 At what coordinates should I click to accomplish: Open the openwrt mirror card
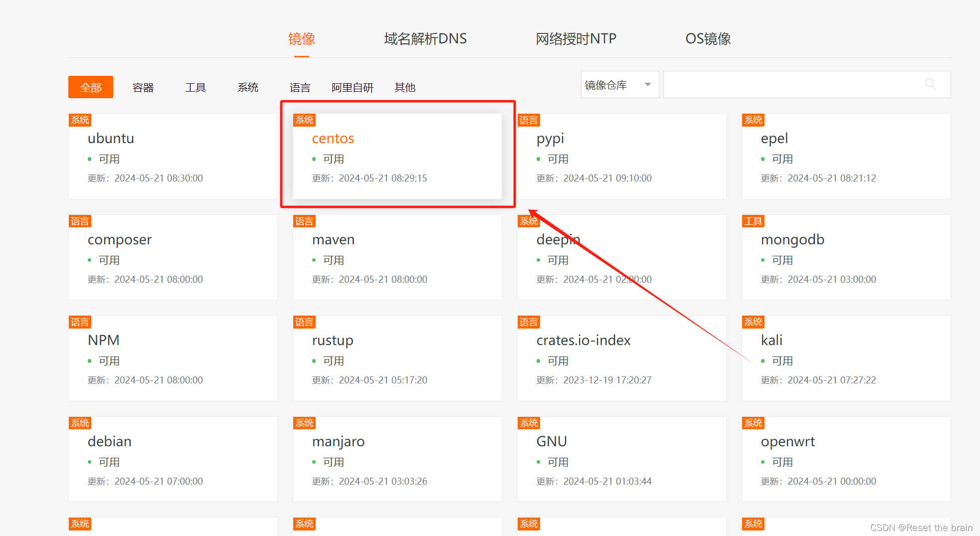pyautogui.click(x=846, y=459)
